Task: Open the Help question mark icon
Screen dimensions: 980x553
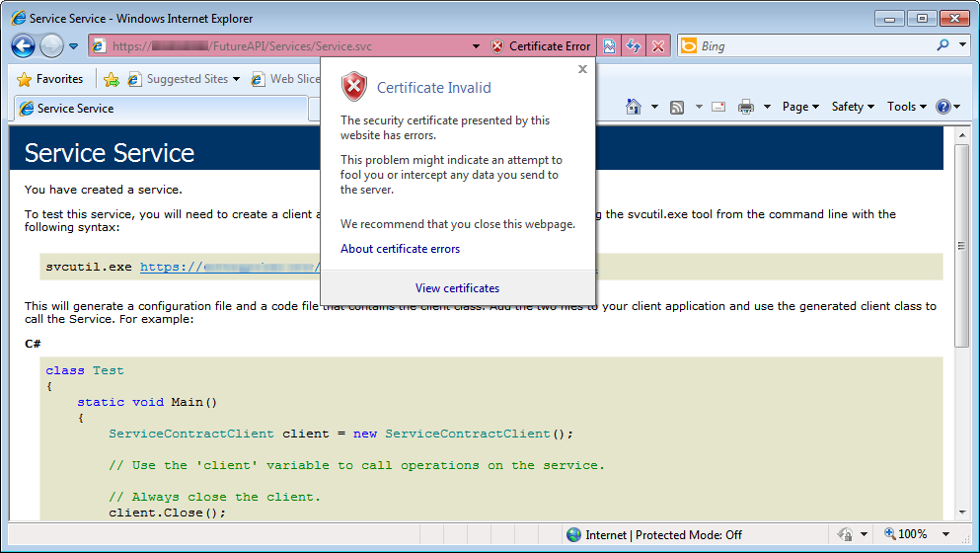Action: (x=943, y=107)
